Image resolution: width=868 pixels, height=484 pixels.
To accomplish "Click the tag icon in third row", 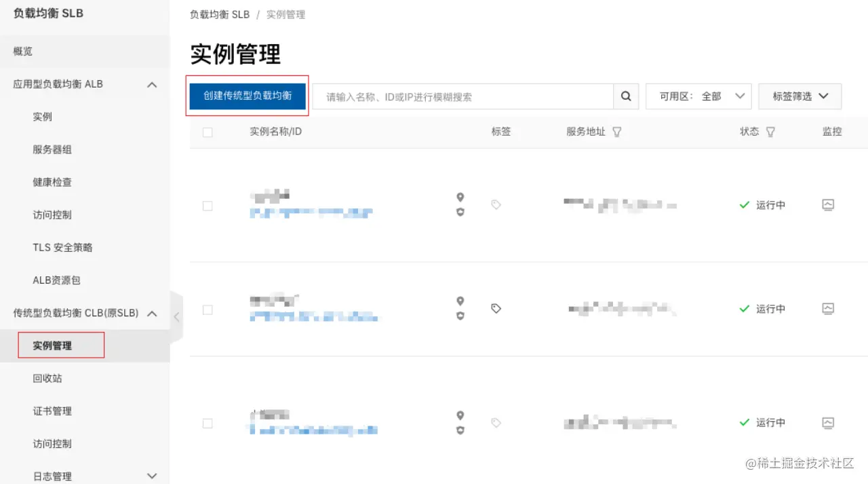I will pyautogui.click(x=496, y=422).
